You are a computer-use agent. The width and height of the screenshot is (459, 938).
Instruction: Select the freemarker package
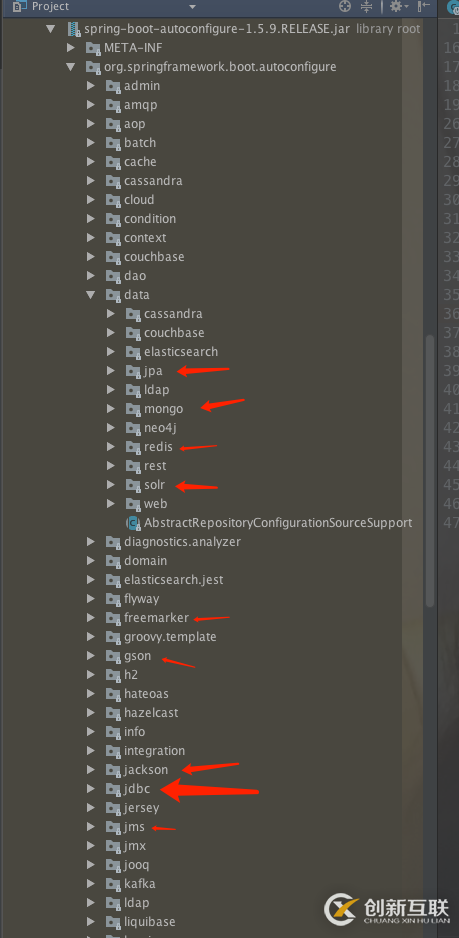pos(156,617)
